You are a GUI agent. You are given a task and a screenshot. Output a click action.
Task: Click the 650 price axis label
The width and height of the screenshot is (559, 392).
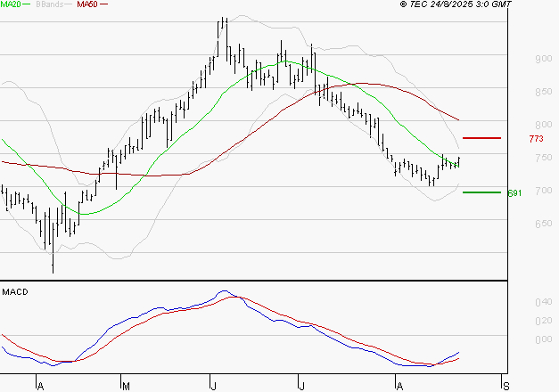click(x=517, y=224)
